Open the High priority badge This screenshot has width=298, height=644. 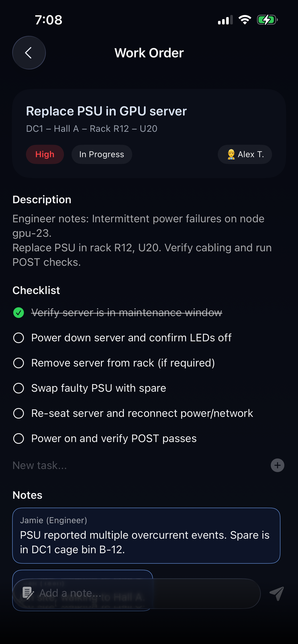click(45, 154)
